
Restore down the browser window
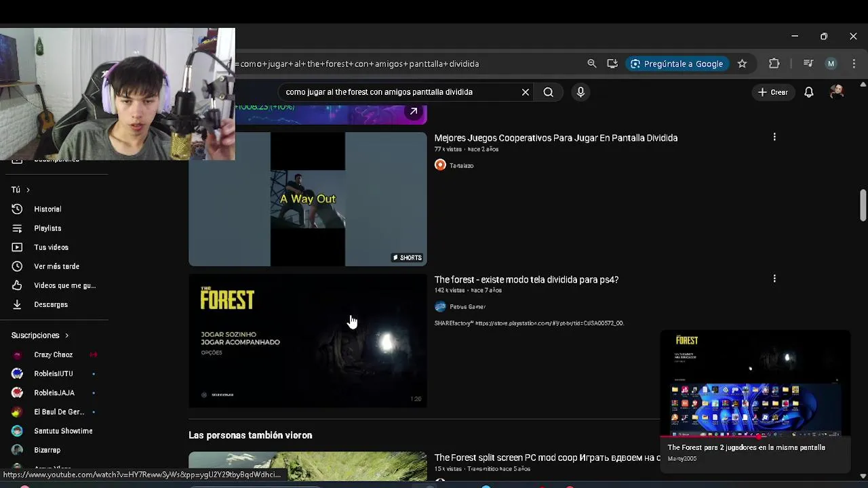coord(824,37)
